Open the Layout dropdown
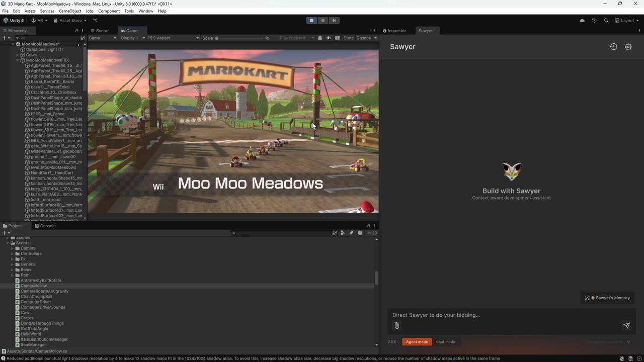The image size is (644, 362). tap(627, 21)
